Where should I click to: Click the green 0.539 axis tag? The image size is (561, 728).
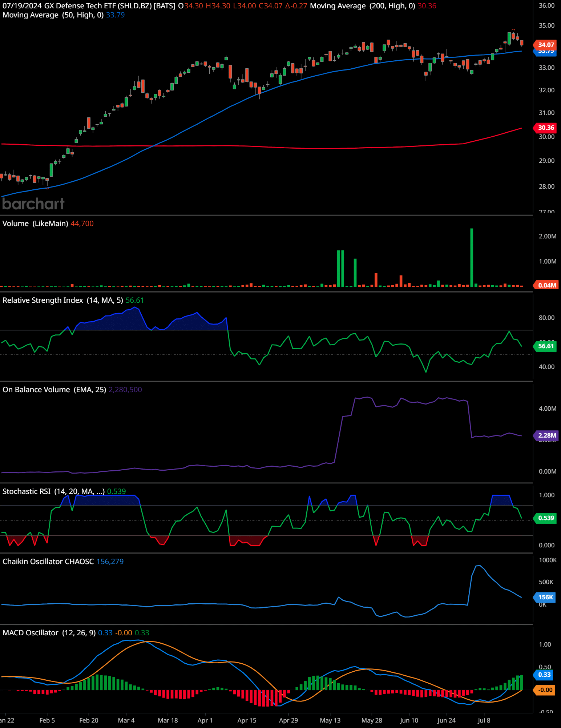click(x=546, y=518)
